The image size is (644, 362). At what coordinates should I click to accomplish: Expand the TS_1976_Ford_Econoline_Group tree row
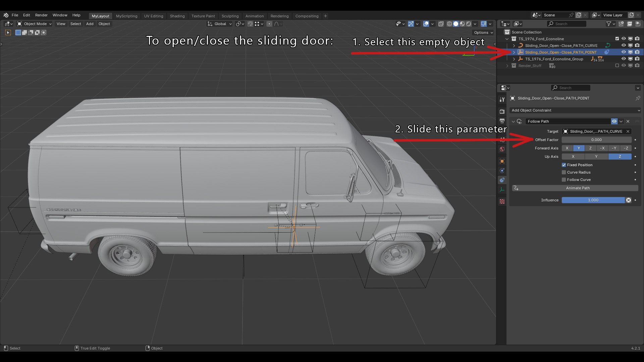(x=514, y=59)
